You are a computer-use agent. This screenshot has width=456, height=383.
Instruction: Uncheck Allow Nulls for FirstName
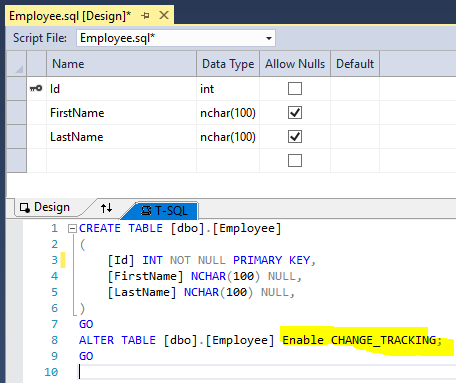295,113
